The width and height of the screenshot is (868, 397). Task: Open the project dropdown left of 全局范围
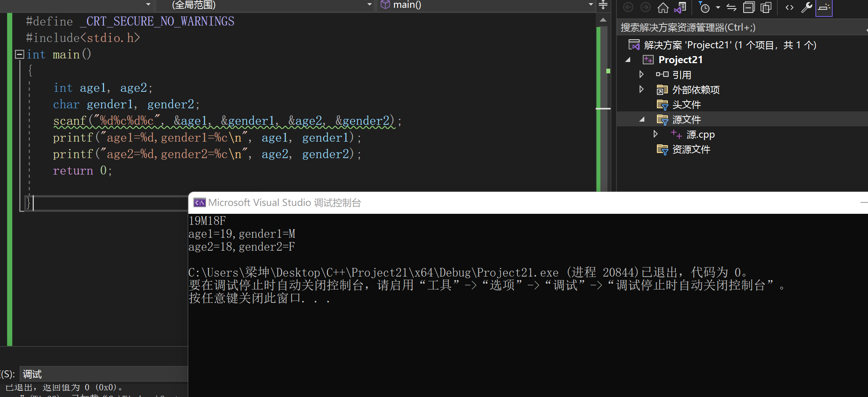click(148, 5)
